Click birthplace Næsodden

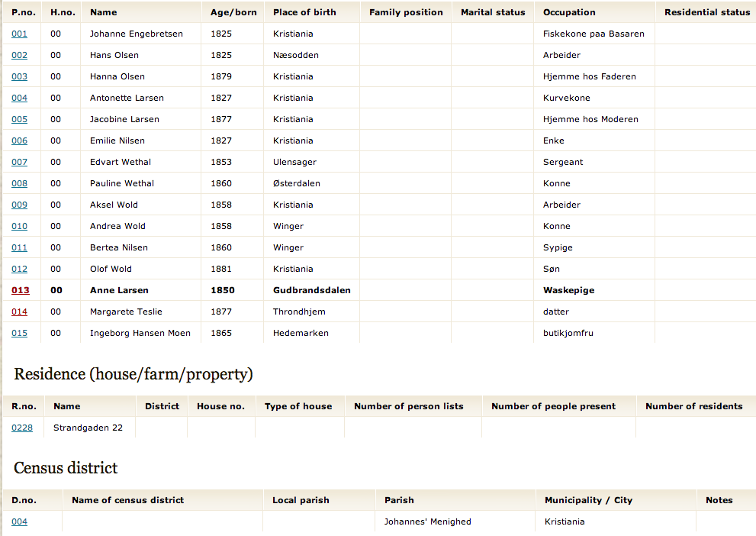tap(295, 55)
